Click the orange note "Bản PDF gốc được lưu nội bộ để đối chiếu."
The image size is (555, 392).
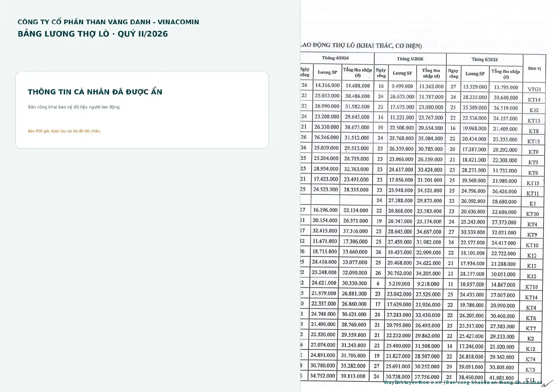[64, 131]
